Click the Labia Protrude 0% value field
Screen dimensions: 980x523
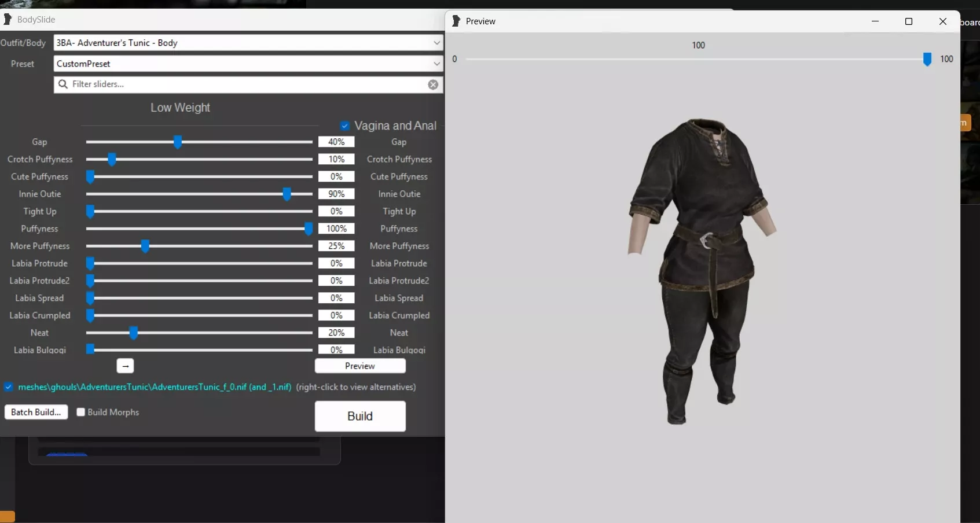click(336, 263)
